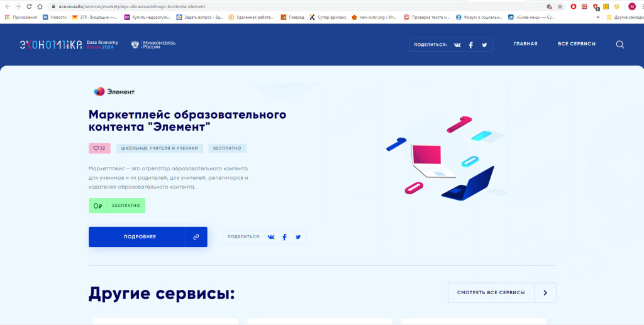Share via Facebook icon below description

tap(284, 237)
